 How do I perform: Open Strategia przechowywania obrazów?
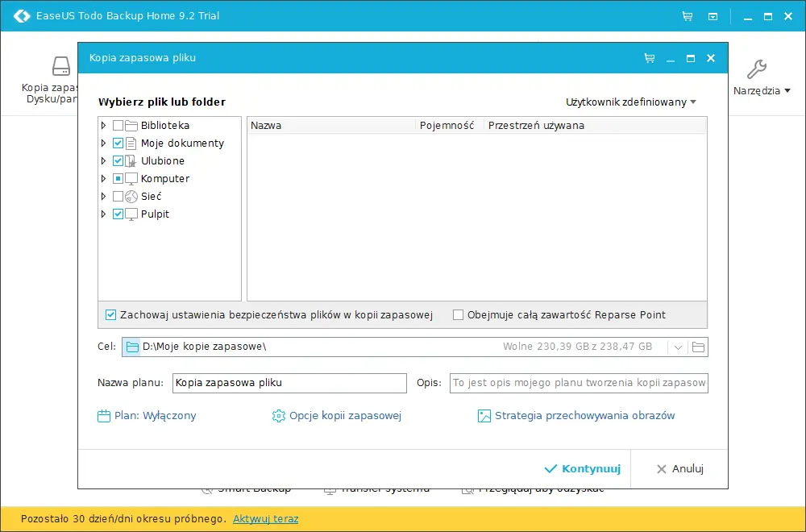pyautogui.click(x=576, y=416)
